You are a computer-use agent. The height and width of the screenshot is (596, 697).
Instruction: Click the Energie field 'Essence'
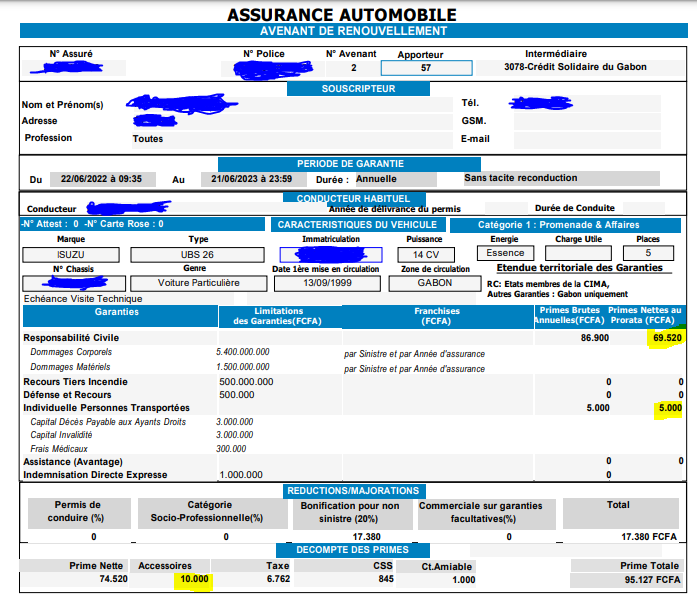pyautogui.click(x=505, y=253)
